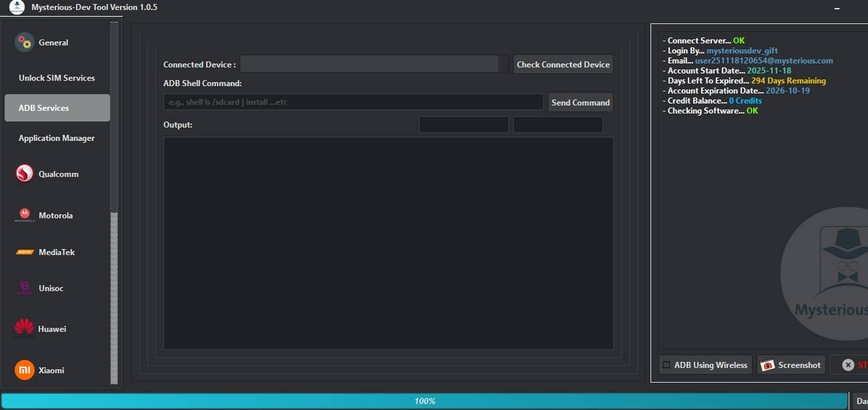Open the Motorola tools section
Viewport: 868px width, 410px height.
click(55, 215)
